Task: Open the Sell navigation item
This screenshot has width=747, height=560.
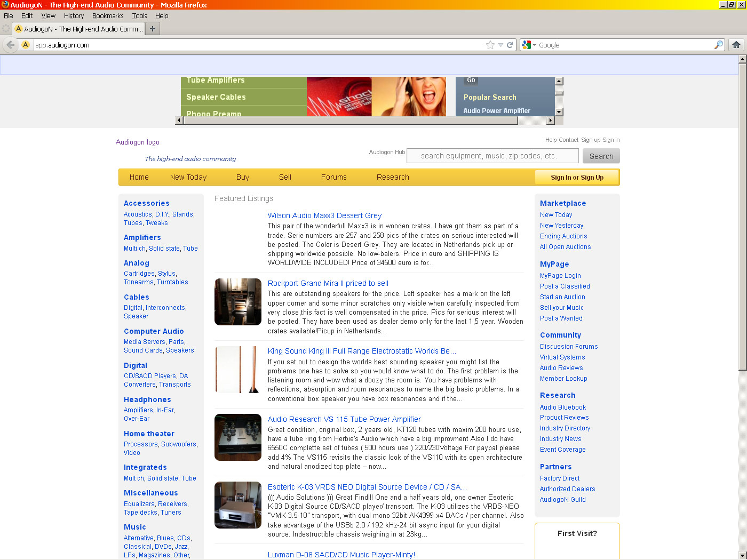Action: tap(285, 177)
